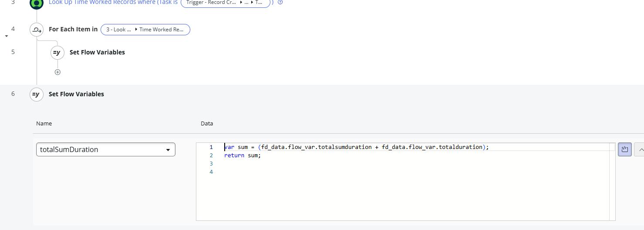
Task: Click the Look Up Records step icon
Action: 37,3
